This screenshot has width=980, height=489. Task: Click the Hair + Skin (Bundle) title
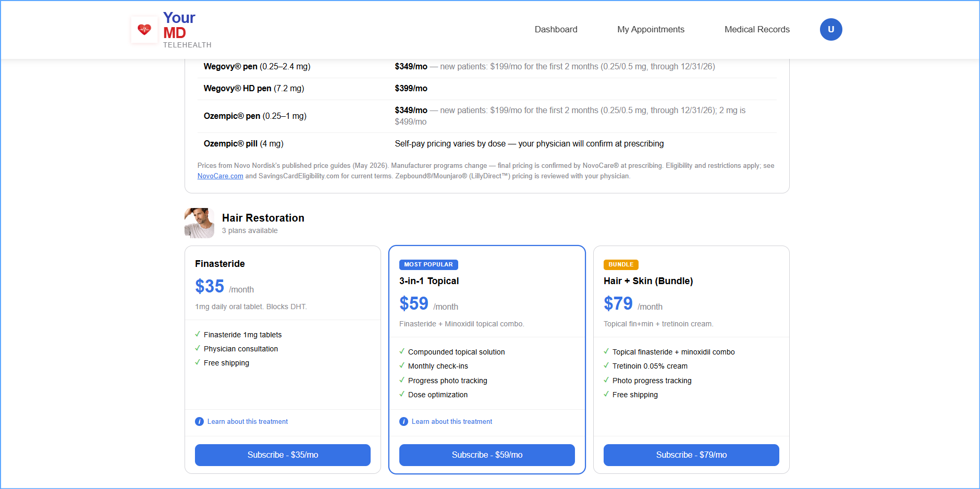[x=648, y=281]
